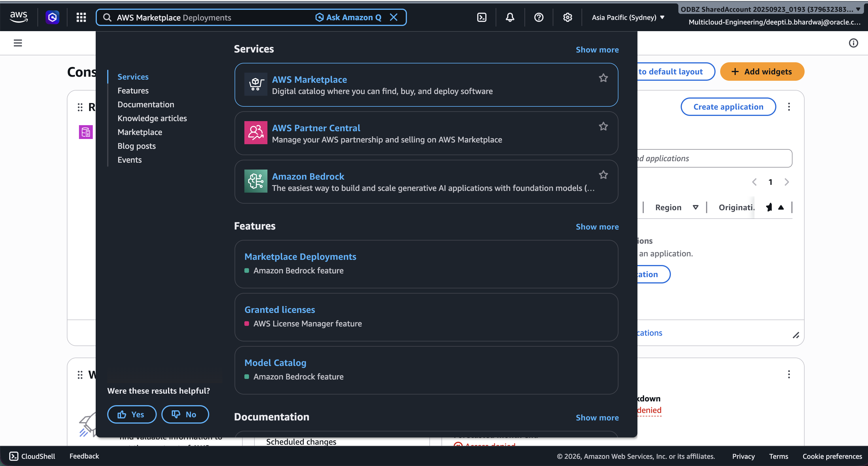Open CloudShell icon in top navigation
Screen dimensions: 868x466
point(482,17)
